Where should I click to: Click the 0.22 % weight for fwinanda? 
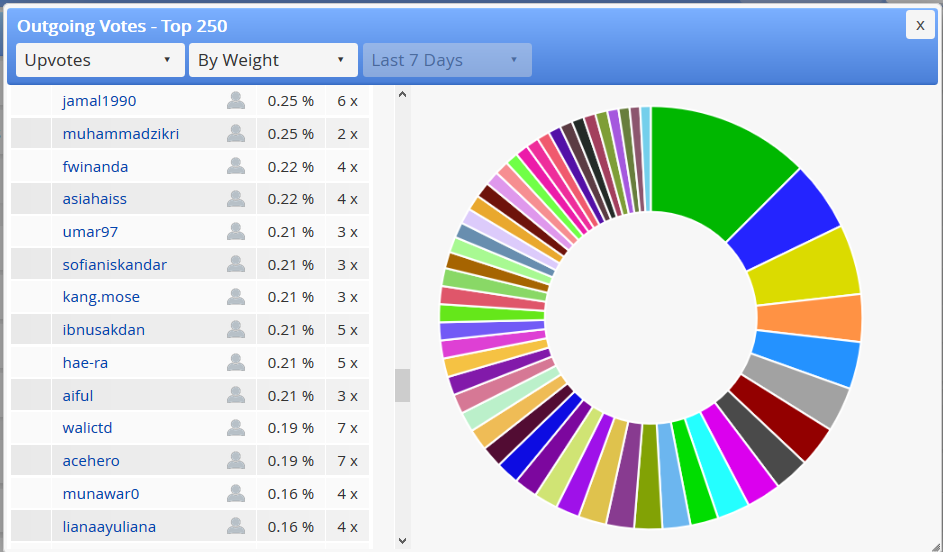pos(290,167)
